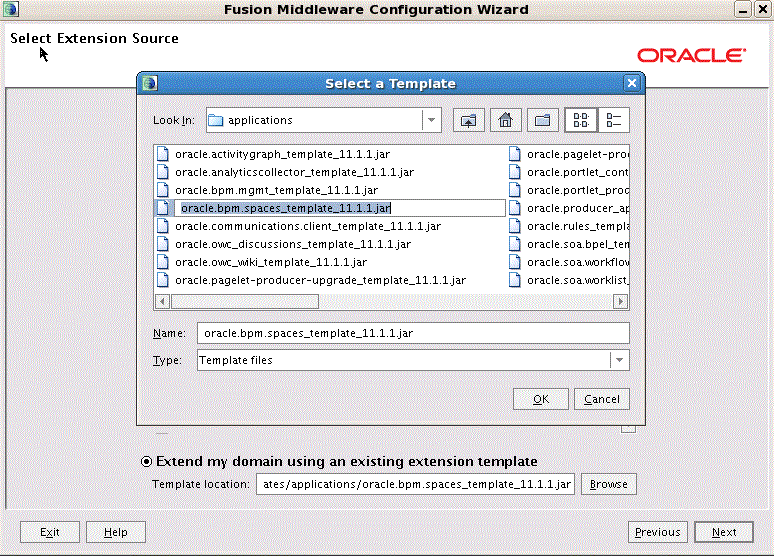Image resolution: width=774 pixels, height=556 pixels.
Task: Open the Type Template files dropdown
Action: [619, 360]
